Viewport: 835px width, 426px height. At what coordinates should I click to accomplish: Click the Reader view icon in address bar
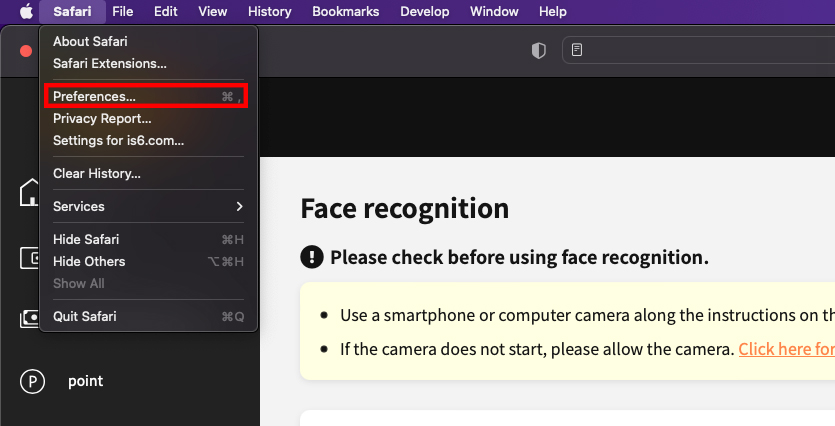coord(577,50)
